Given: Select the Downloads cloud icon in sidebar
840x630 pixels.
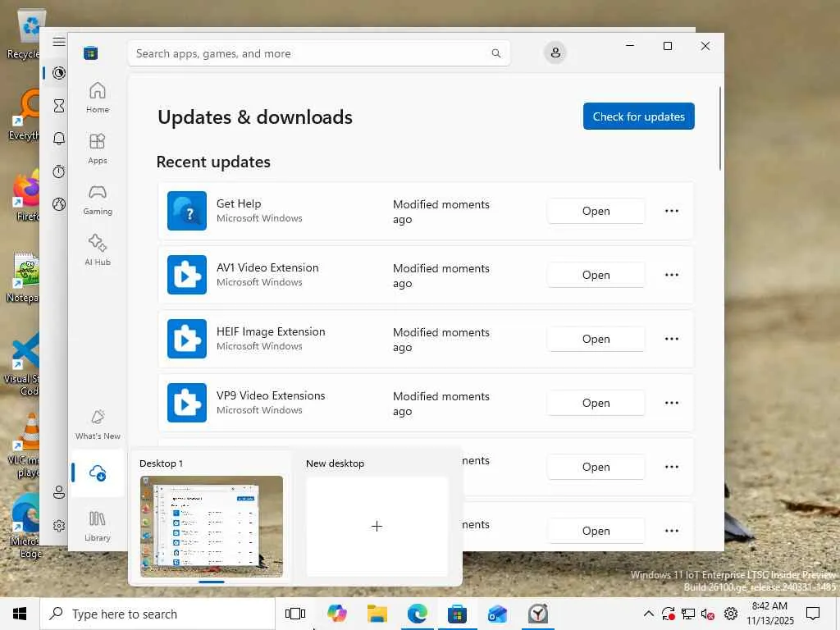Looking at the screenshot, I should tap(98, 473).
